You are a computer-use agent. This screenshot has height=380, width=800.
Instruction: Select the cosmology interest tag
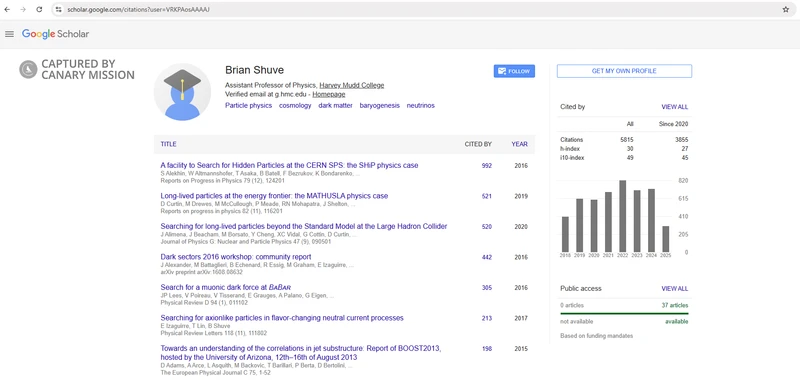295,106
